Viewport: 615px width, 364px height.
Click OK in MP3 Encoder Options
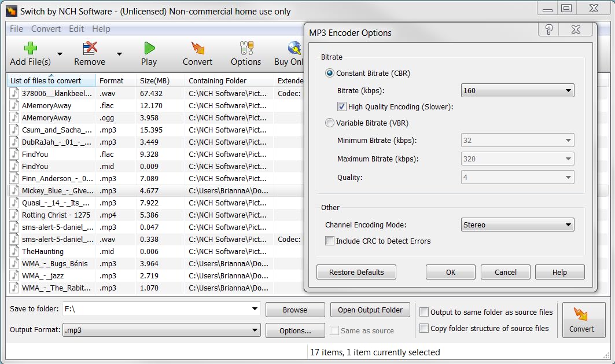(x=450, y=272)
